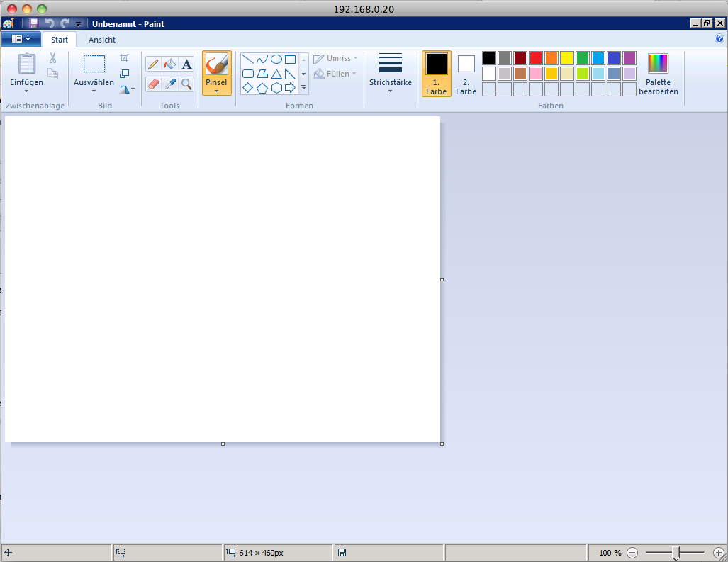Select 1. Farbe as active color
This screenshot has width=728, height=562.
437,73
